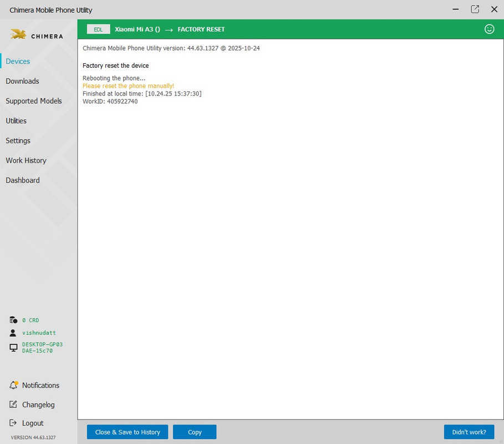
Task: Click the 'Factory reset the device' heading
Action: coord(116,65)
